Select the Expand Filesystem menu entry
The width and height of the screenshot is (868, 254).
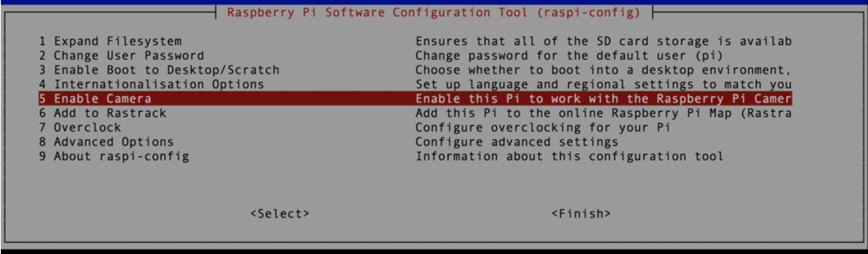pos(110,41)
